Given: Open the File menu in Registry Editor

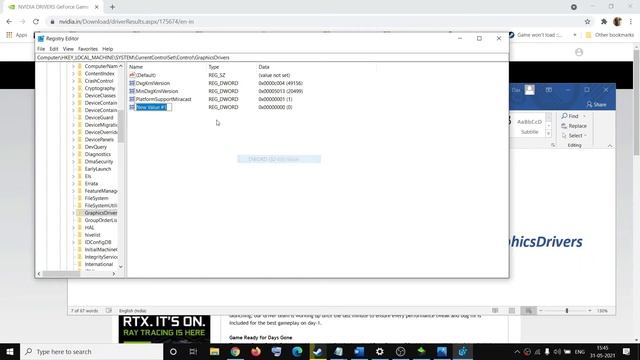Looking at the screenshot, I should tap(41, 49).
